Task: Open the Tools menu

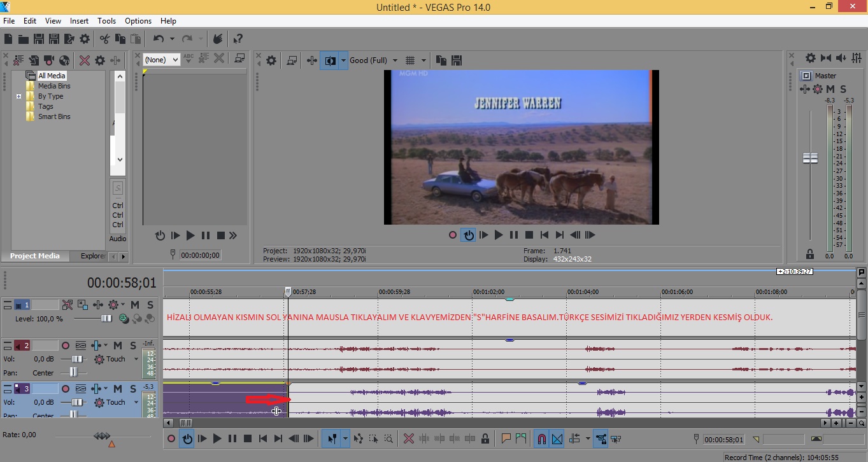Action: (106, 21)
